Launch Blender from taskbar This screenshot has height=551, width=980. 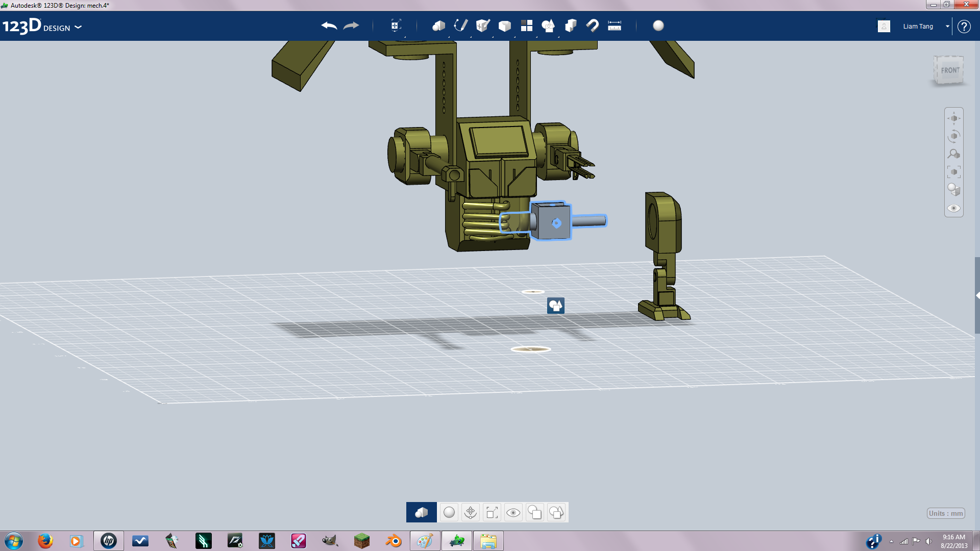(394, 541)
